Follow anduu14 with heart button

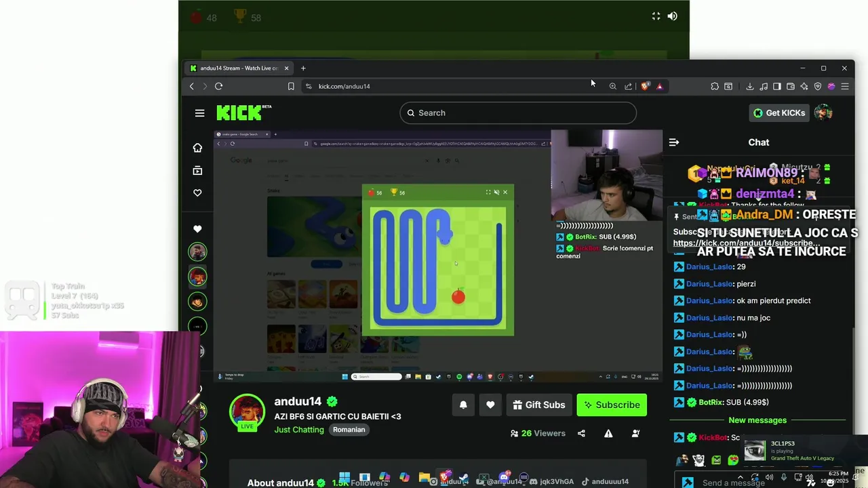pyautogui.click(x=490, y=405)
